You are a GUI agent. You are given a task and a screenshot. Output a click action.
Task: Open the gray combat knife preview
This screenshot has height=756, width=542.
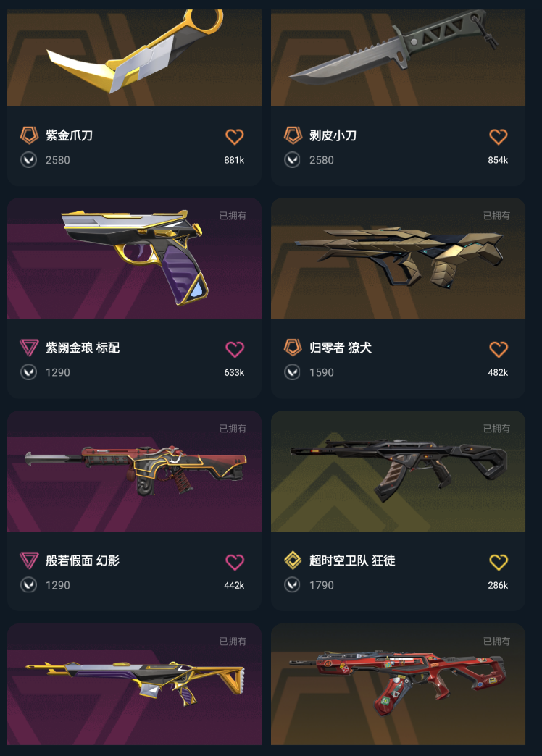point(398,58)
